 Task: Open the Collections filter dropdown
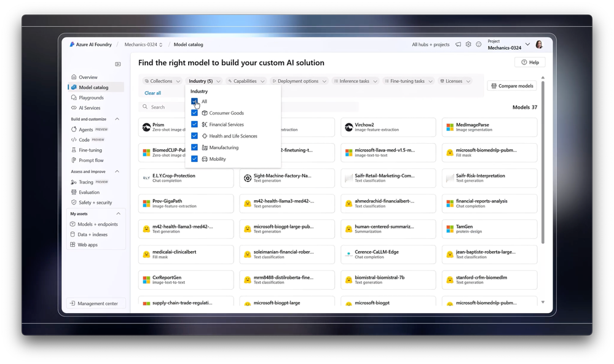(x=162, y=81)
